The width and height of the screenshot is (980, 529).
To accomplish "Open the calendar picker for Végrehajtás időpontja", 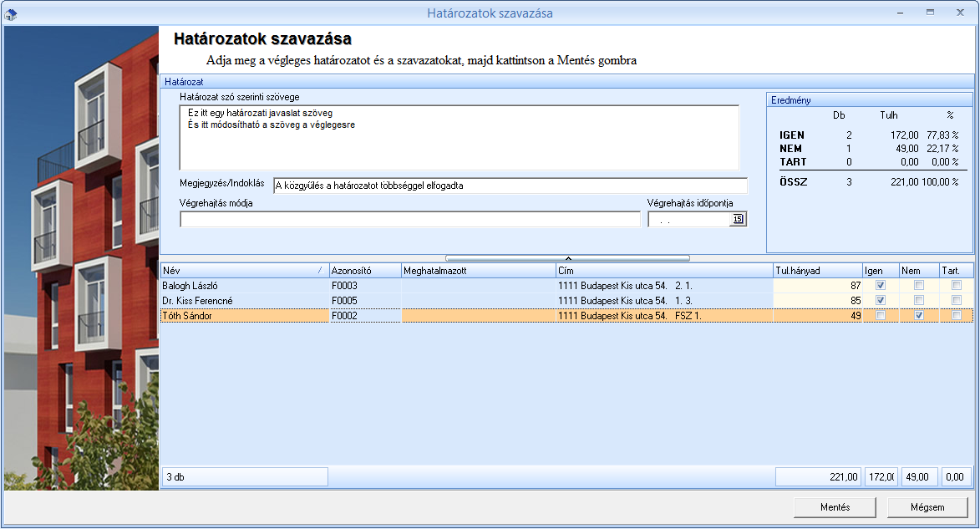I will (x=738, y=219).
